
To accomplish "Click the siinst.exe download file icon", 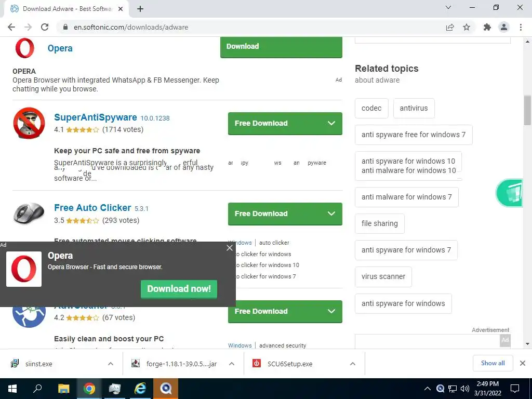I will click(15, 364).
